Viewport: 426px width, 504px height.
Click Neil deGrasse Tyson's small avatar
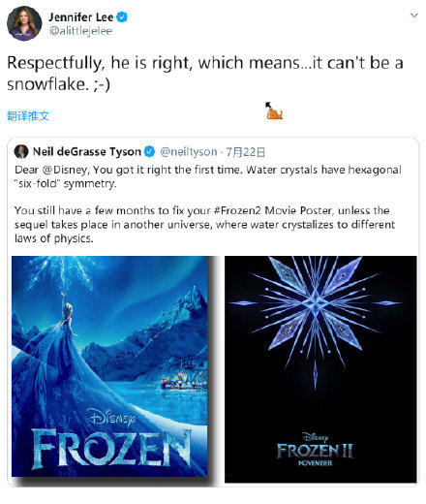[x=21, y=151]
